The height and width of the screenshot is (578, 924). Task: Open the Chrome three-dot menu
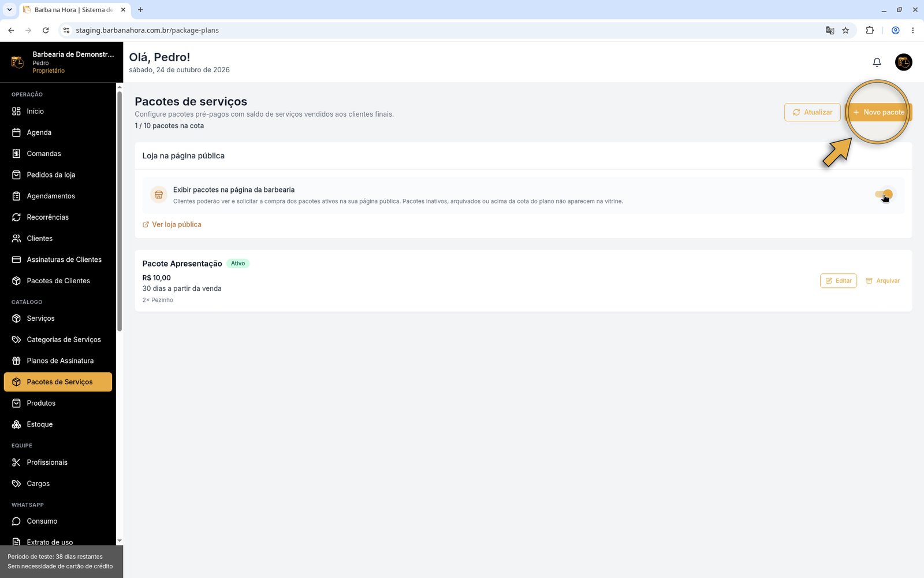(x=912, y=30)
